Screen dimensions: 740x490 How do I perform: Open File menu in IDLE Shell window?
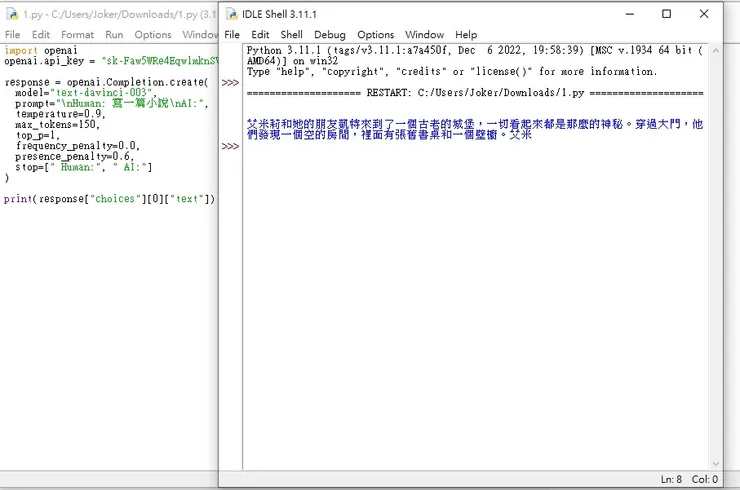click(232, 34)
